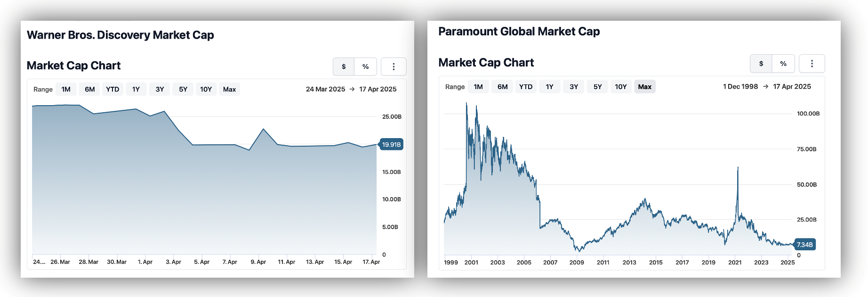Viewport: 868px width, 297px height.
Task: Select dollar display on Paramount chart
Action: pos(761,64)
